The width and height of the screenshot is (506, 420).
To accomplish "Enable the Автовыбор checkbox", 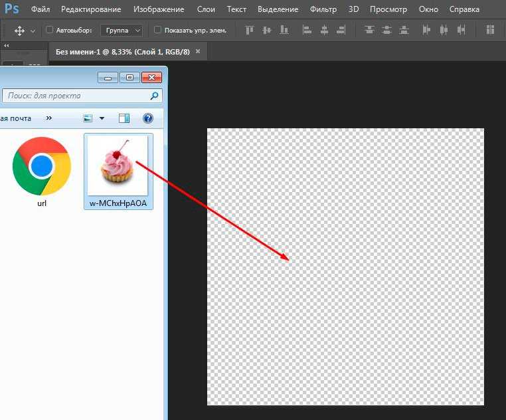I will point(49,30).
